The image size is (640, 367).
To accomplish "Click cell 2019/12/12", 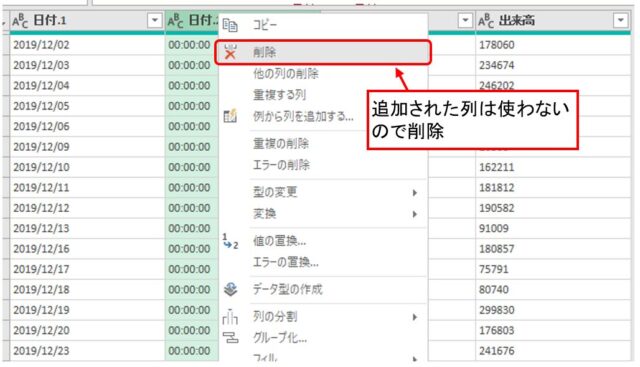I will (87, 208).
